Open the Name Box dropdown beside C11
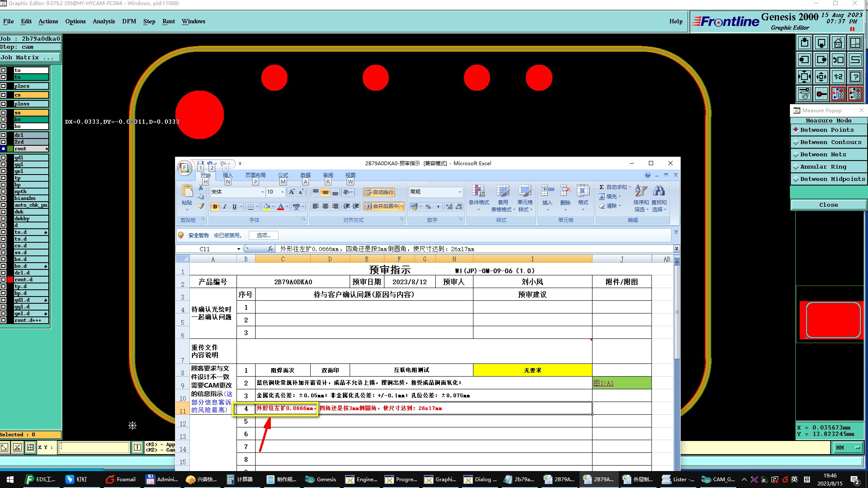 pyautogui.click(x=239, y=249)
